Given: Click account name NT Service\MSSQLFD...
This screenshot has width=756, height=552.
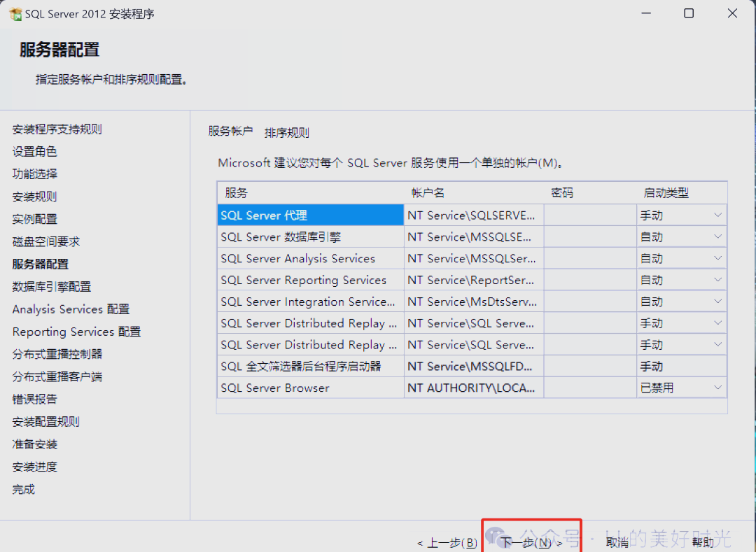Looking at the screenshot, I should 474,367.
